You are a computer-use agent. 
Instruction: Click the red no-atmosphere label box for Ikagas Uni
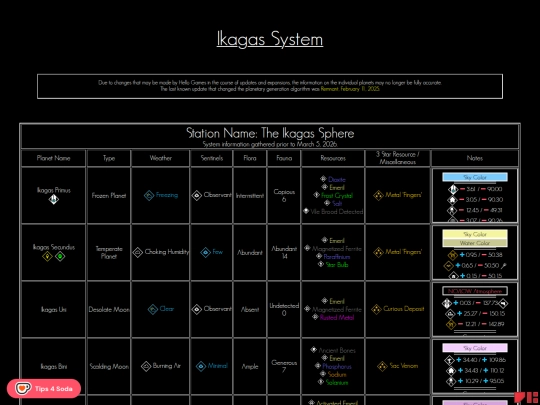pyautogui.click(x=475, y=291)
